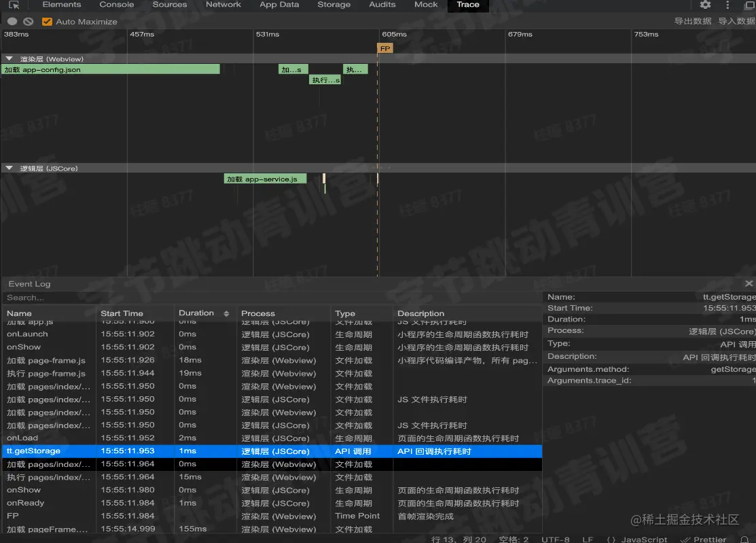
Task: Focus the Event Log search field
Action: (x=270, y=298)
